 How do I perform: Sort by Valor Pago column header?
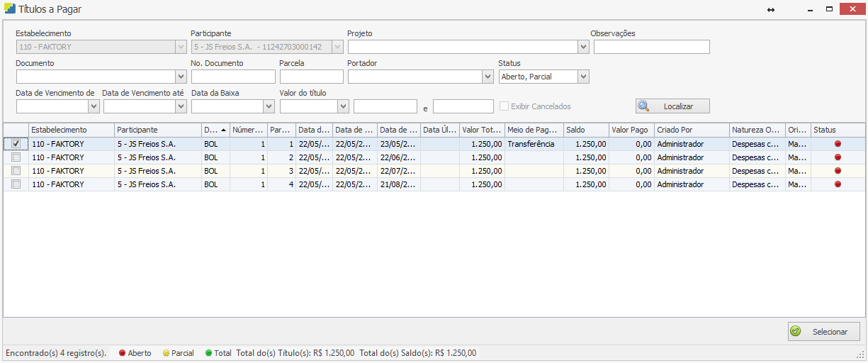(x=630, y=130)
